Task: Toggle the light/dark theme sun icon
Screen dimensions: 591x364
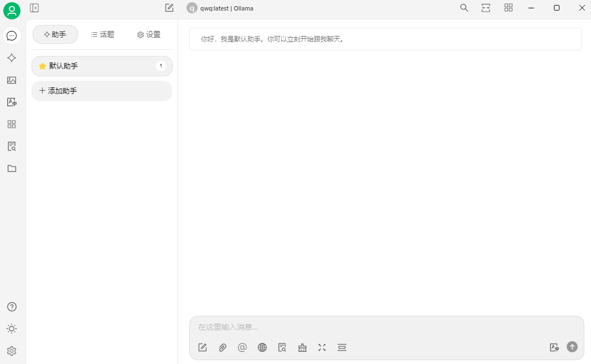Action: point(12,329)
